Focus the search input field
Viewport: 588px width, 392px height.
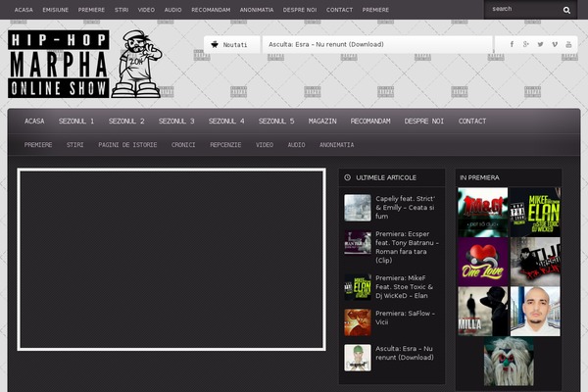523,10
